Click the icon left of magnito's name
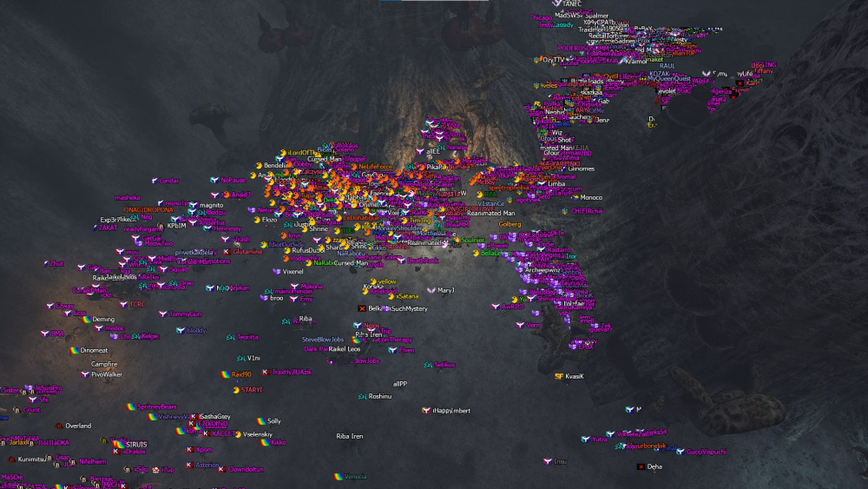Image resolution: width=868 pixels, height=489 pixels. (194, 205)
